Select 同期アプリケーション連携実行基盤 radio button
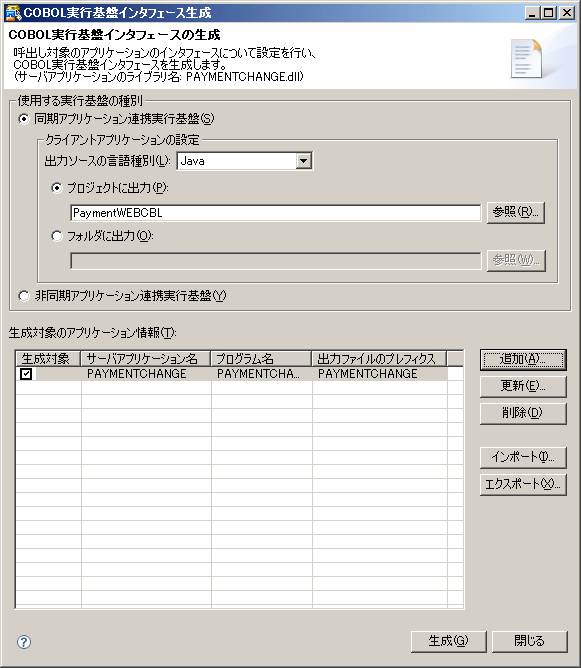This screenshot has height=668, width=581. [x=24, y=119]
